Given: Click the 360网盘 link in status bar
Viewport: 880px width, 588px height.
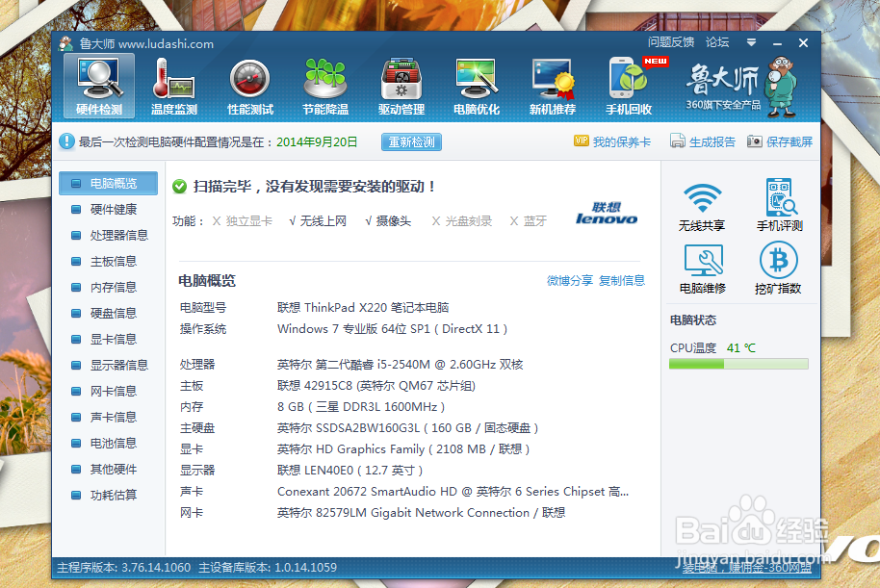Looking at the screenshot, I should [x=747, y=569].
